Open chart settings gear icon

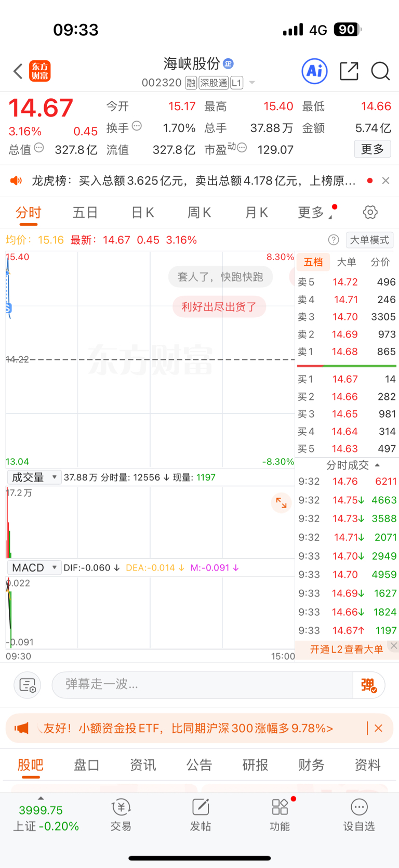370,212
